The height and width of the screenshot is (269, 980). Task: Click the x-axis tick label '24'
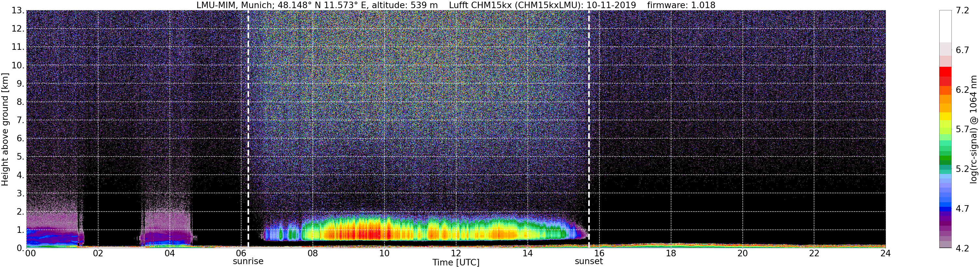pyautogui.click(x=885, y=253)
